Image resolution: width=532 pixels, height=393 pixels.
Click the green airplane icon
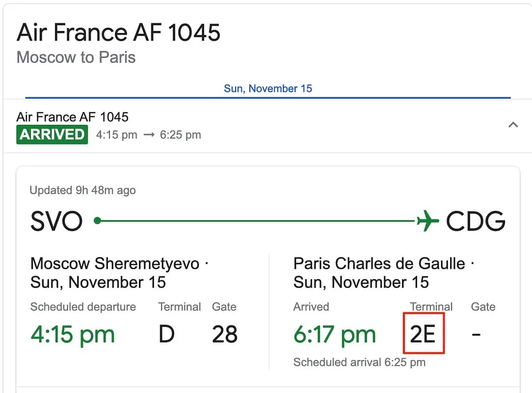click(427, 221)
